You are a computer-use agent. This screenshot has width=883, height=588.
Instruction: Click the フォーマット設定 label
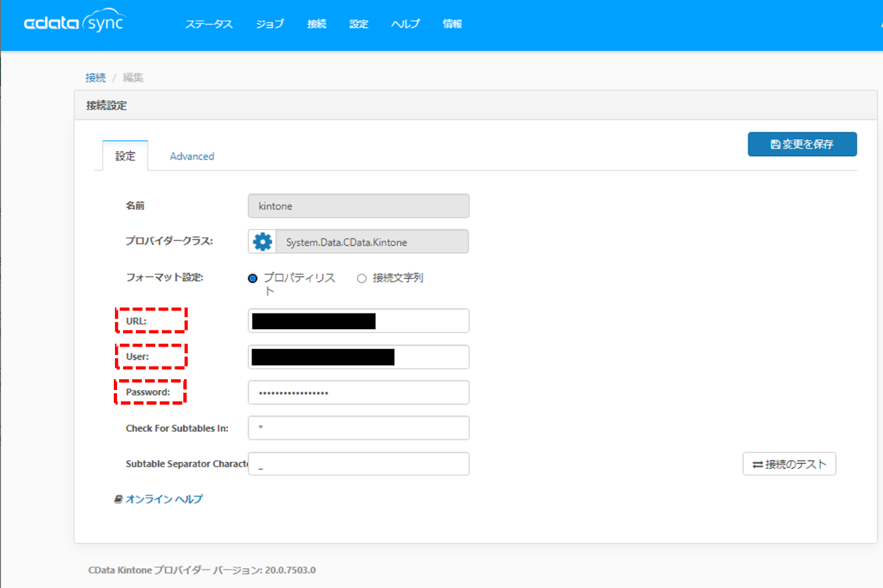pos(164,277)
